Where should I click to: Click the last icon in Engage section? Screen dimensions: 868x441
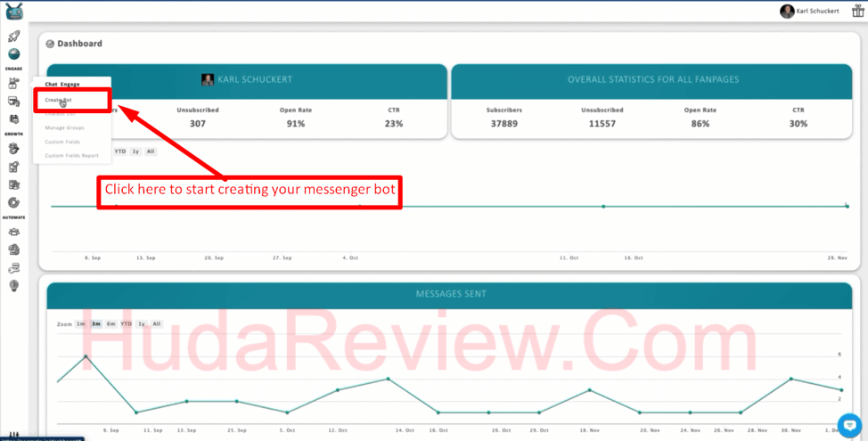tap(14, 119)
